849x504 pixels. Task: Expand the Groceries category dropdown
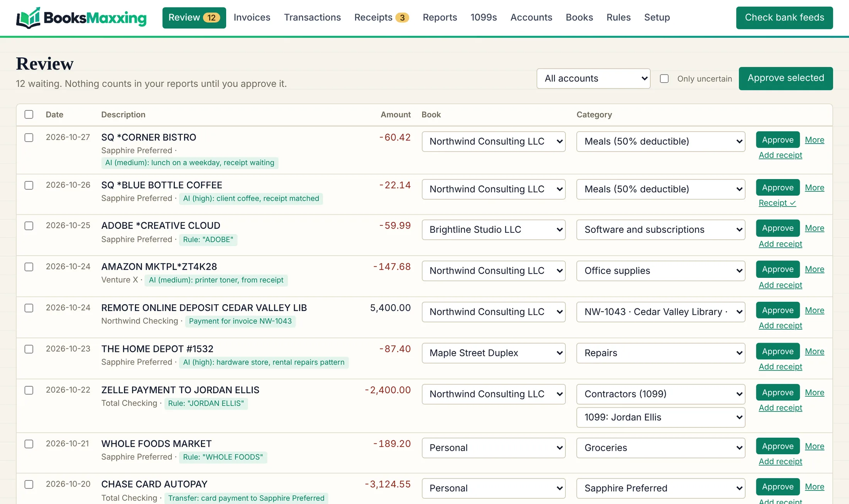click(661, 448)
